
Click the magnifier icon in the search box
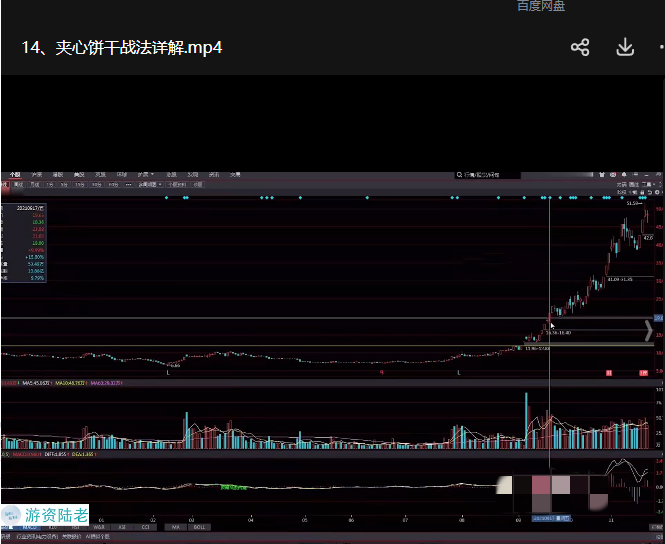[459, 175]
